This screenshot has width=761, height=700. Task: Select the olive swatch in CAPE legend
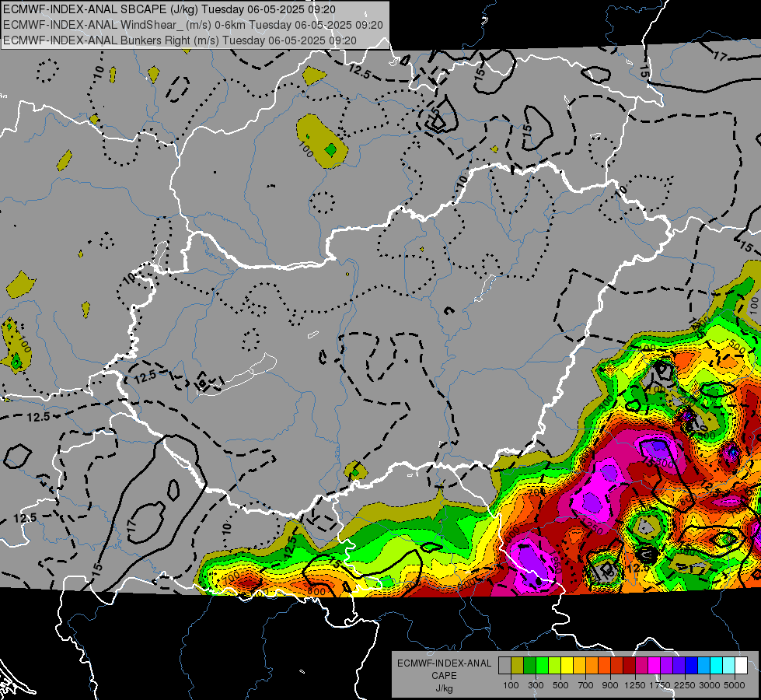[x=518, y=666]
